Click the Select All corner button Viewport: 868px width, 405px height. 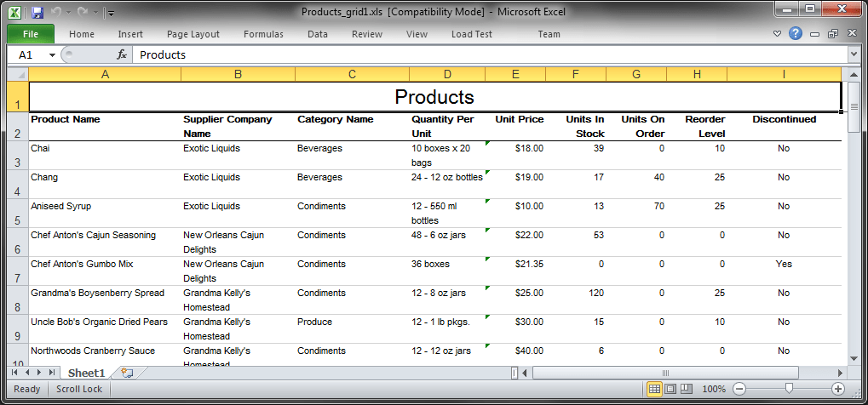pyautogui.click(x=18, y=74)
